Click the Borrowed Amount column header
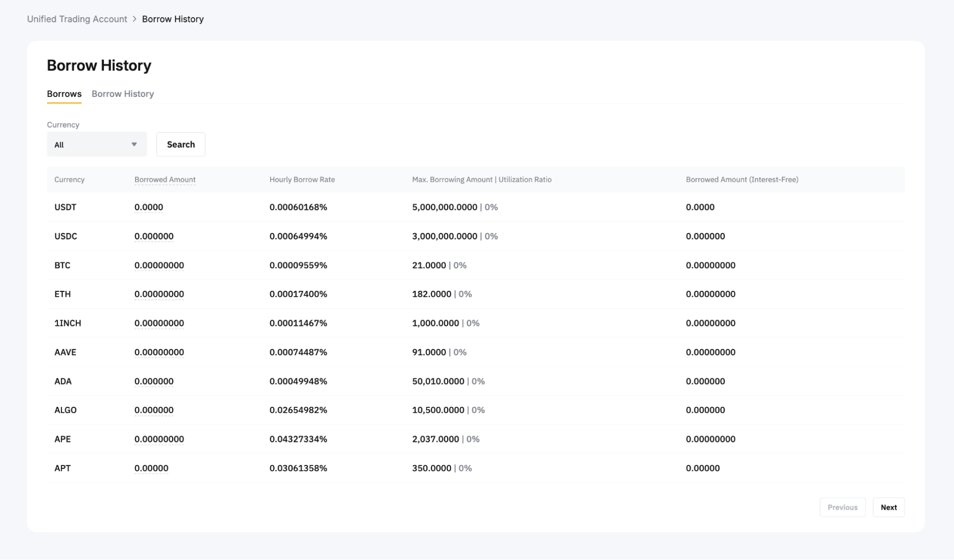 (165, 180)
